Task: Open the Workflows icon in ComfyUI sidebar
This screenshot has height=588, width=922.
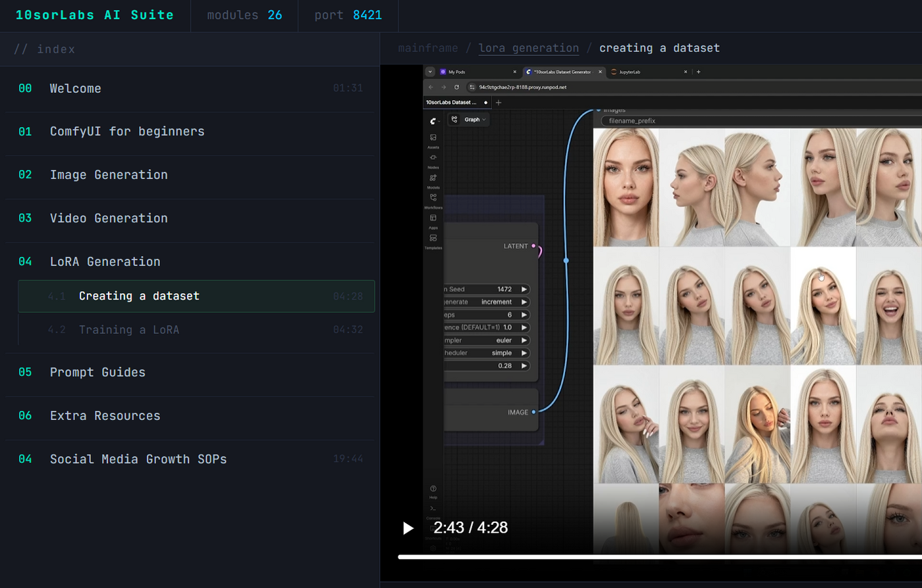Action: coord(433,201)
